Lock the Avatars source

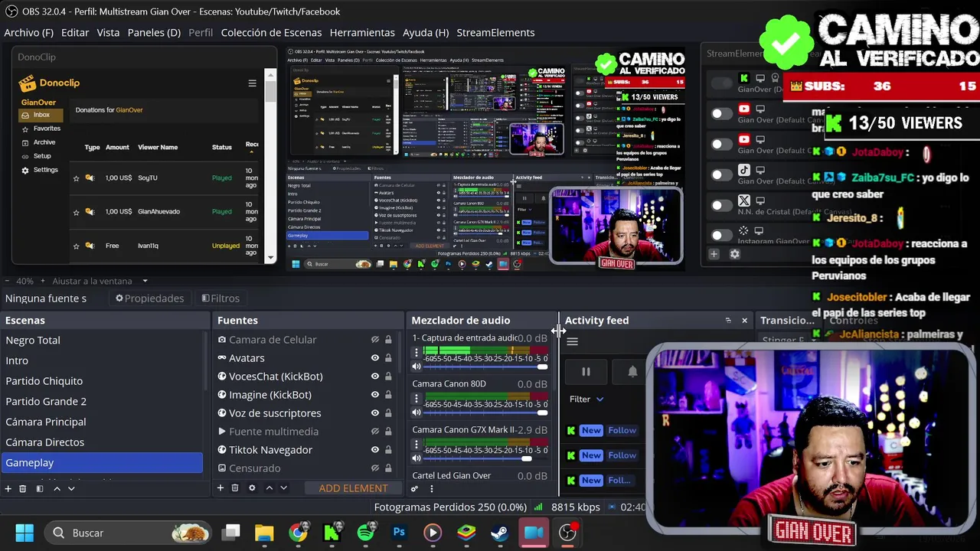[388, 358]
